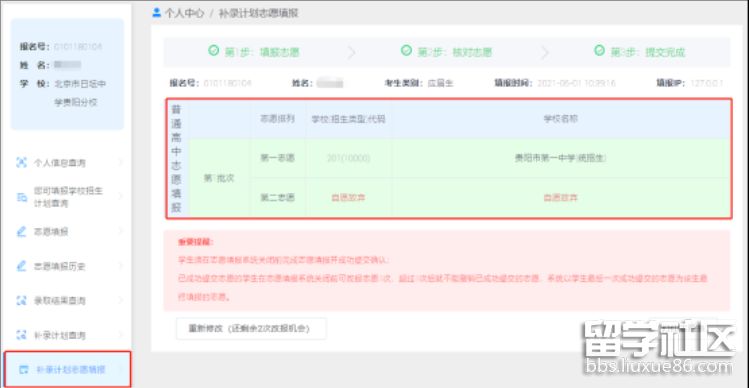Expand the 录取结果查询 chevron
The image size is (749, 388).
click(120, 300)
